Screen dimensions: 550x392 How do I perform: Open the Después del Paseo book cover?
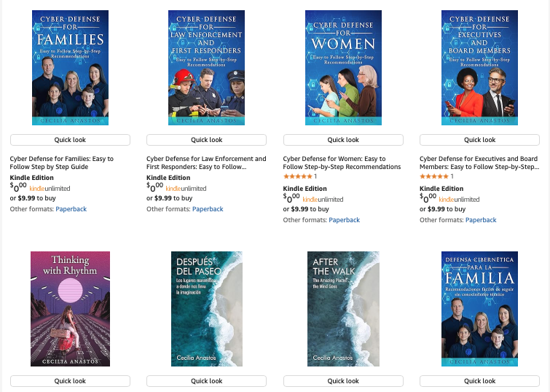[207, 309]
